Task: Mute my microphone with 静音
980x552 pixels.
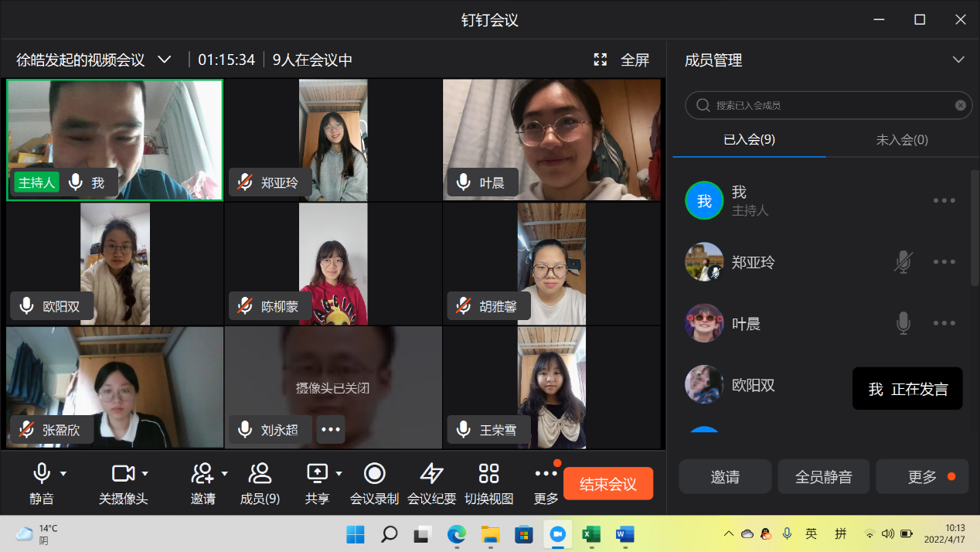Action: pyautogui.click(x=42, y=474)
